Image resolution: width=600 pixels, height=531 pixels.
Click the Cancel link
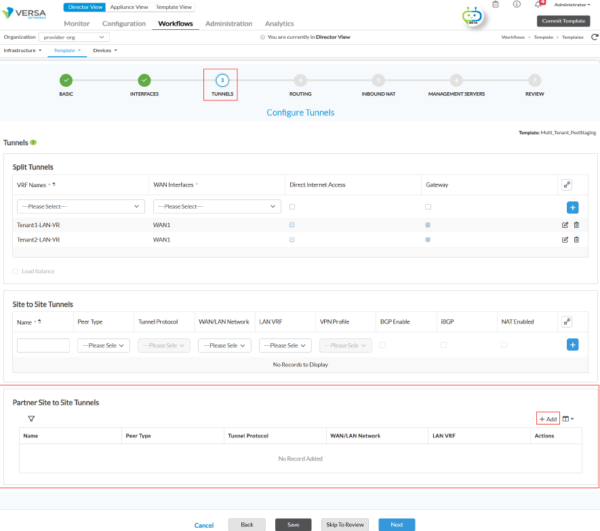pos(204,525)
